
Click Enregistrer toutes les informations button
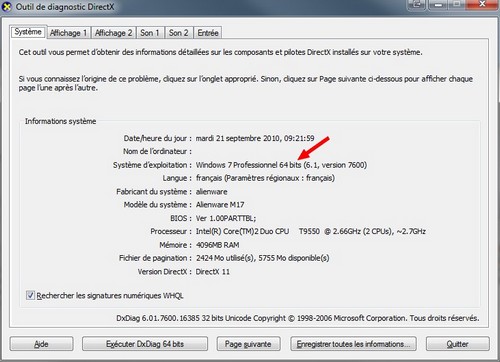tap(353, 344)
